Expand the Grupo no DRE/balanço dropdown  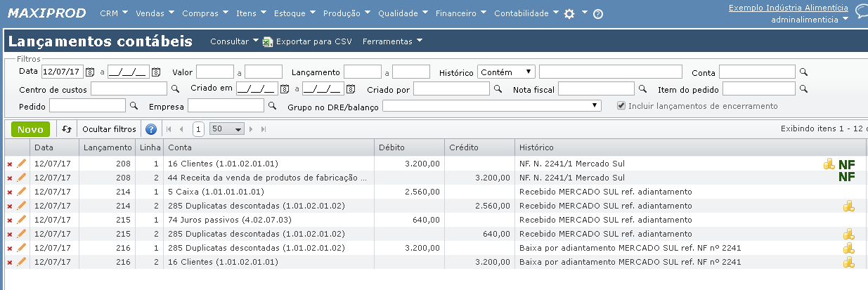[492, 105]
